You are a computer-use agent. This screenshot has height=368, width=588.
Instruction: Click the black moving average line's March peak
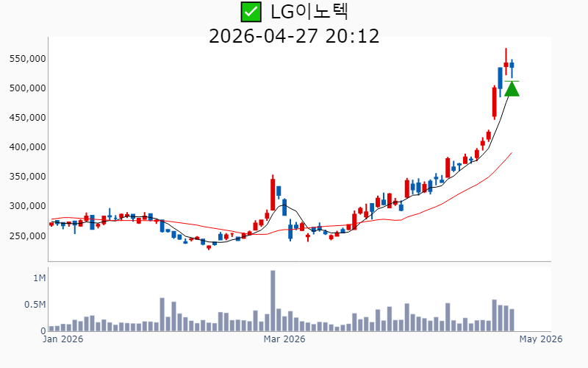point(284,202)
